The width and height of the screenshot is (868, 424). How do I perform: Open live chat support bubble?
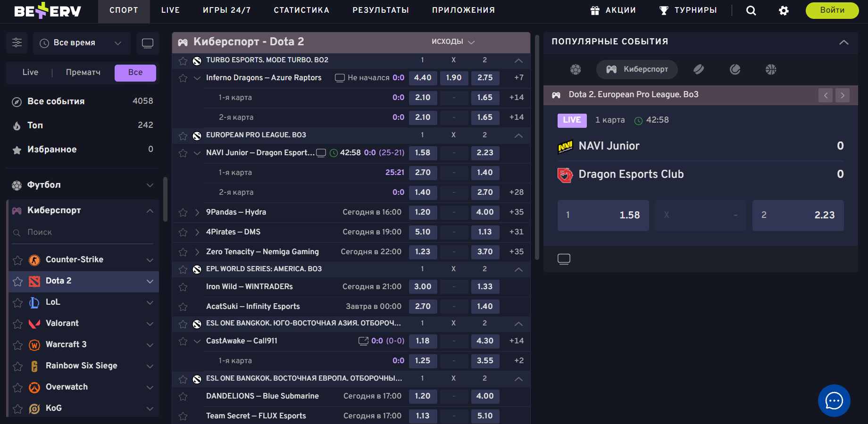coord(834,401)
